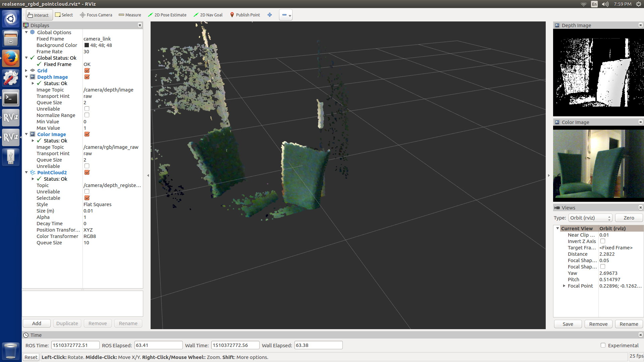
Task: Expand the Grid display properties
Action: [26, 71]
